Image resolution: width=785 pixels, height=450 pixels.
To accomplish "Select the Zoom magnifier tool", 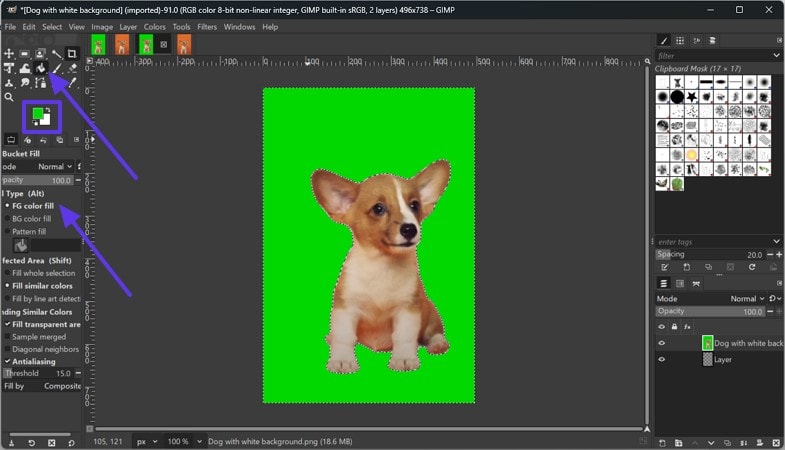I will point(9,97).
